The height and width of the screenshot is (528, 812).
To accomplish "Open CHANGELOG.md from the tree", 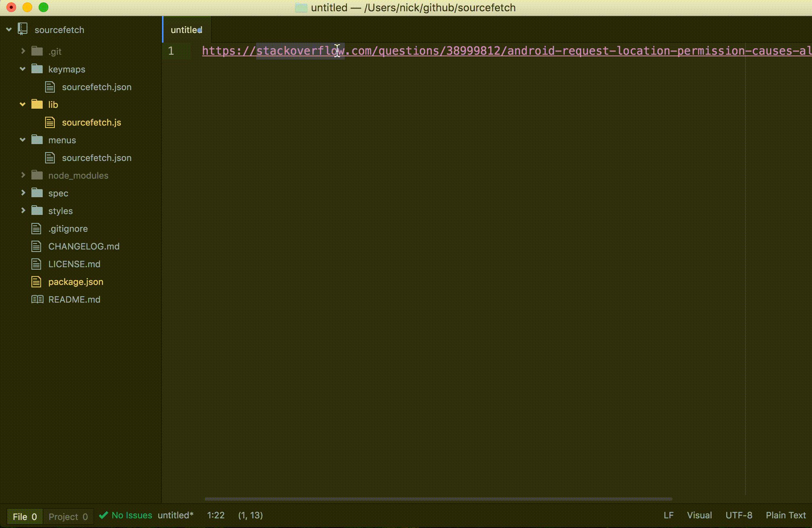I will (84, 246).
